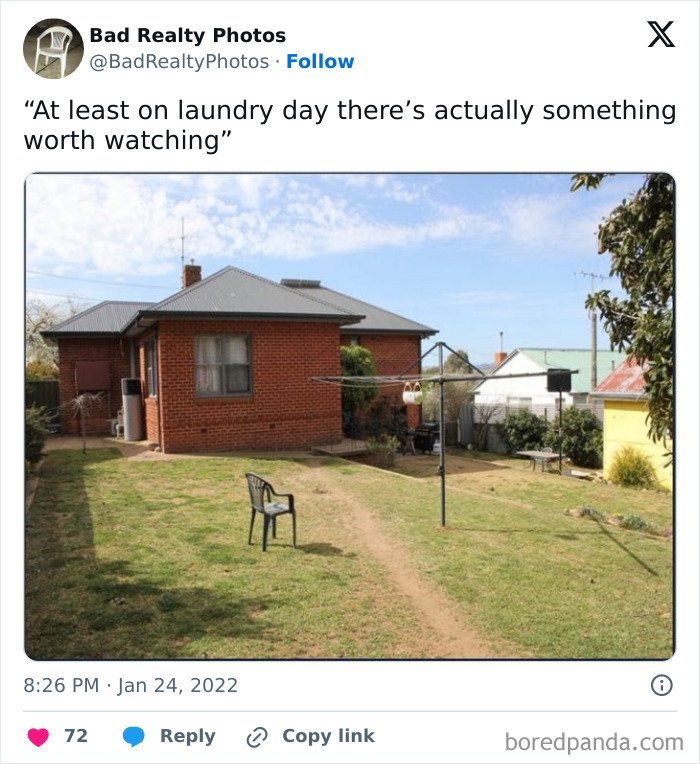Click the blue reply speech bubble icon

click(x=133, y=736)
